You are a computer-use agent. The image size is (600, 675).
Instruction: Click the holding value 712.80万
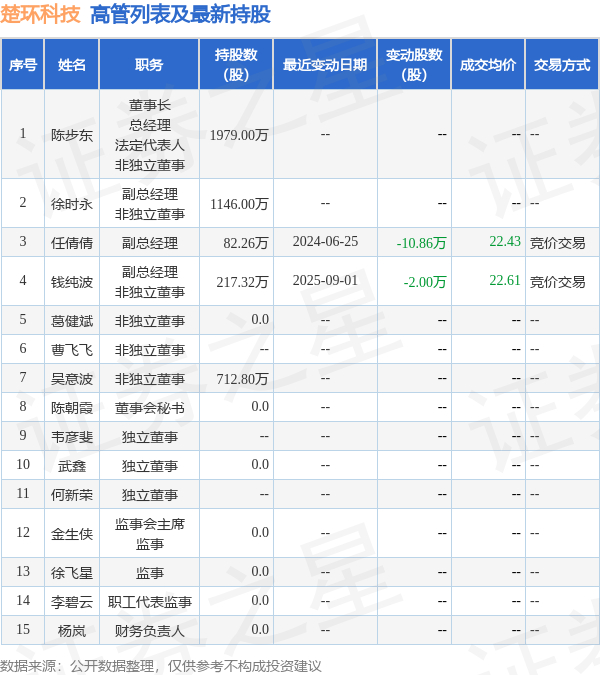(242, 379)
